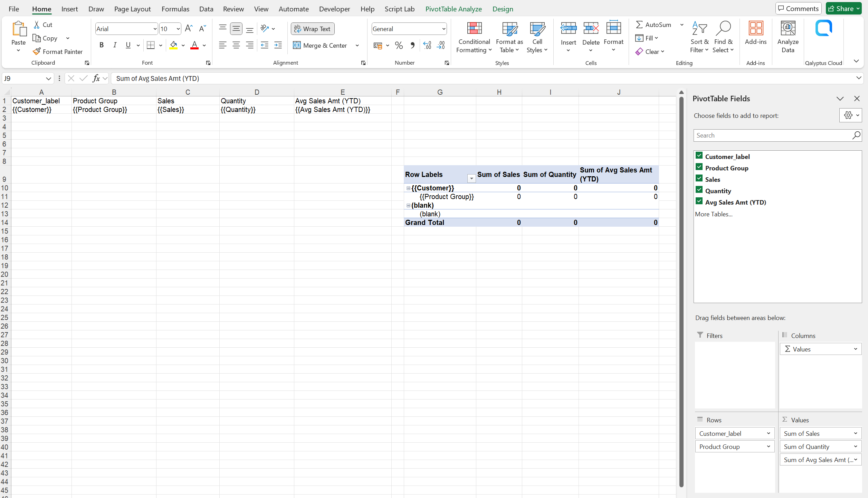Uncheck the Quantity field
Viewport: 868px width, 498px height.
[699, 189]
